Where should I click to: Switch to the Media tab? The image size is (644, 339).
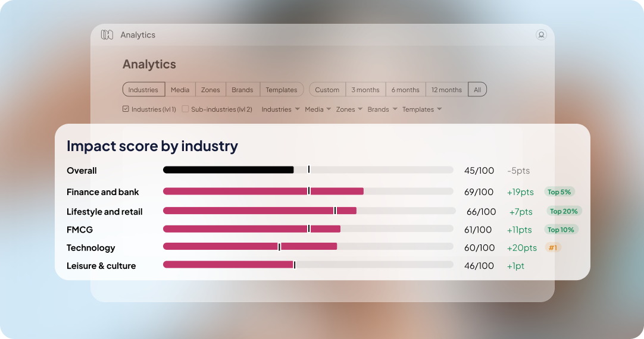[180, 90]
